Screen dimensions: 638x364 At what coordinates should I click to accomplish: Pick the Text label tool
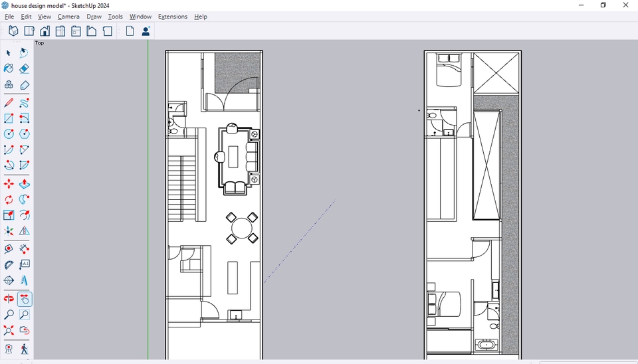pos(24,265)
